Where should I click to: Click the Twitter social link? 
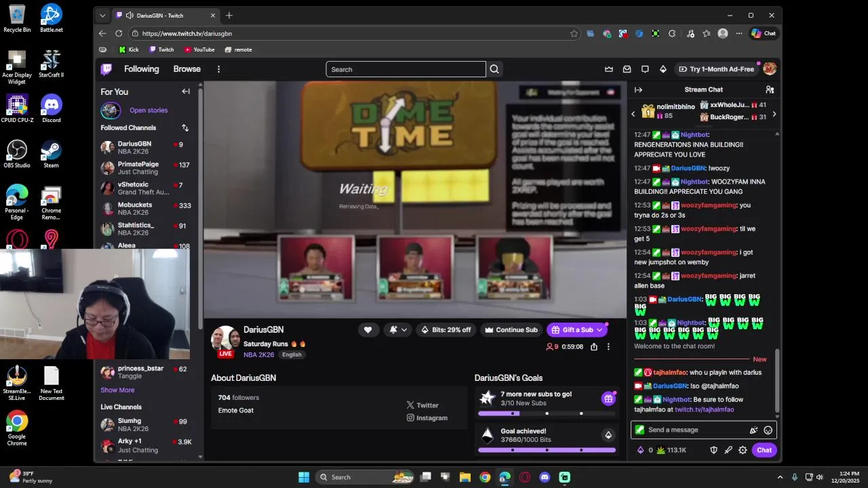[422, 405]
